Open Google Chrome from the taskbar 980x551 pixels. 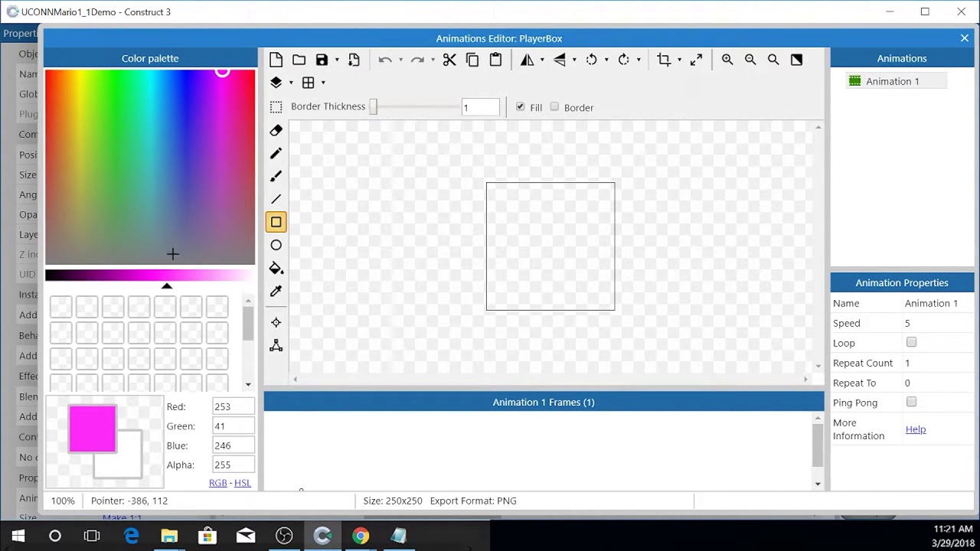[361, 536]
